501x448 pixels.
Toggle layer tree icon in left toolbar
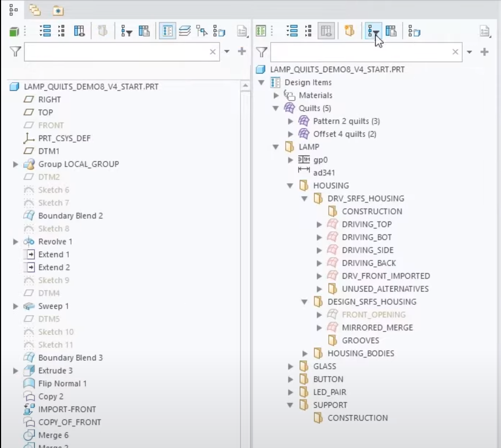pos(185,31)
